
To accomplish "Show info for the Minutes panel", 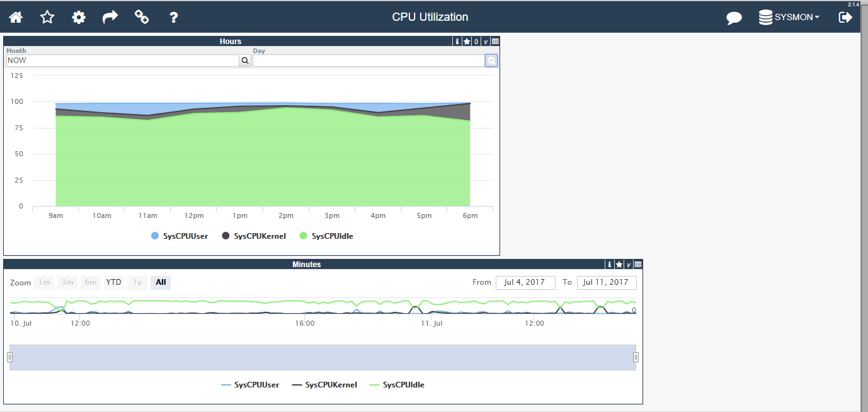I will tap(610, 265).
